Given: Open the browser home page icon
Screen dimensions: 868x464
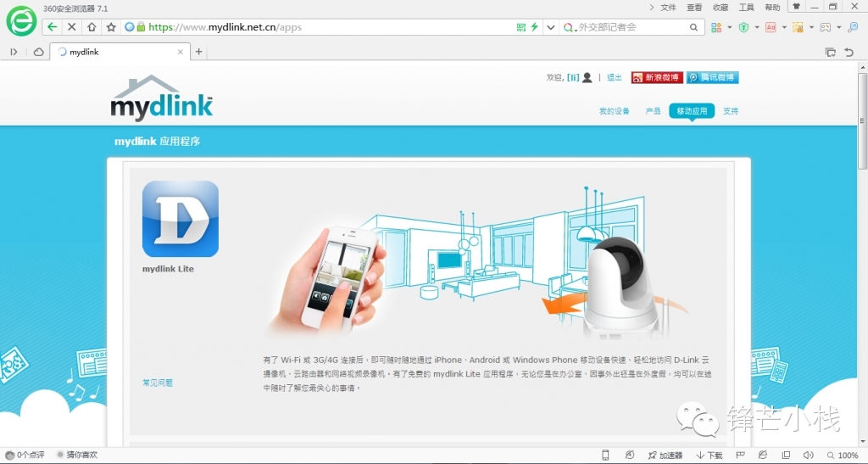Looking at the screenshot, I should pyautogui.click(x=92, y=27).
